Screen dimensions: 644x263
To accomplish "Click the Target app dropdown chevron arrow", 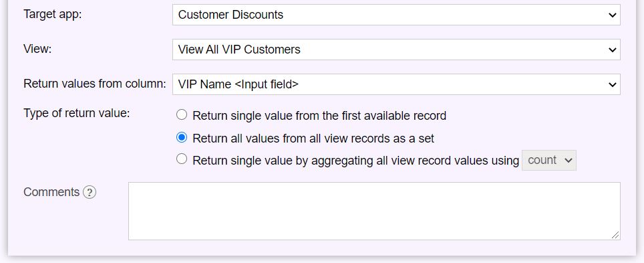I will (613, 15).
